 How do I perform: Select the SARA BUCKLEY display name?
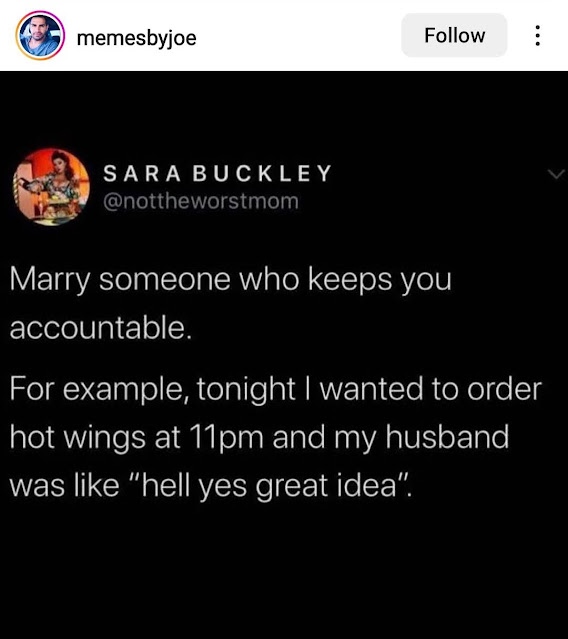(x=218, y=173)
